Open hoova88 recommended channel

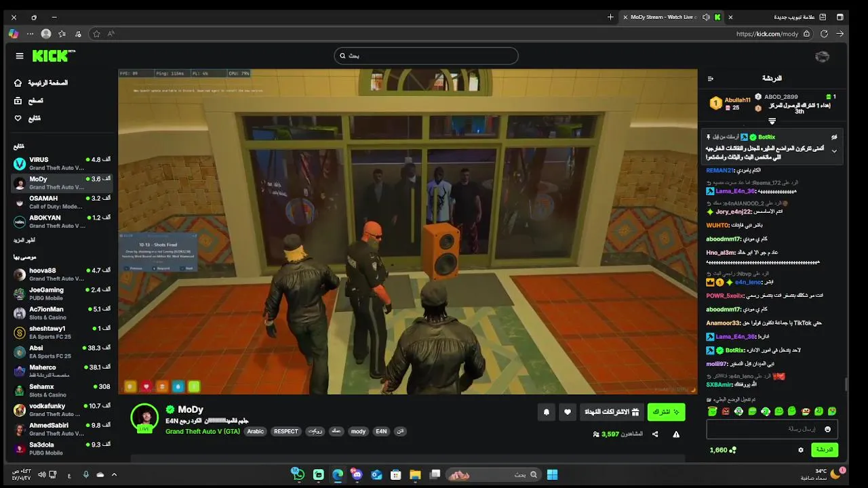[x=62, y=274]
